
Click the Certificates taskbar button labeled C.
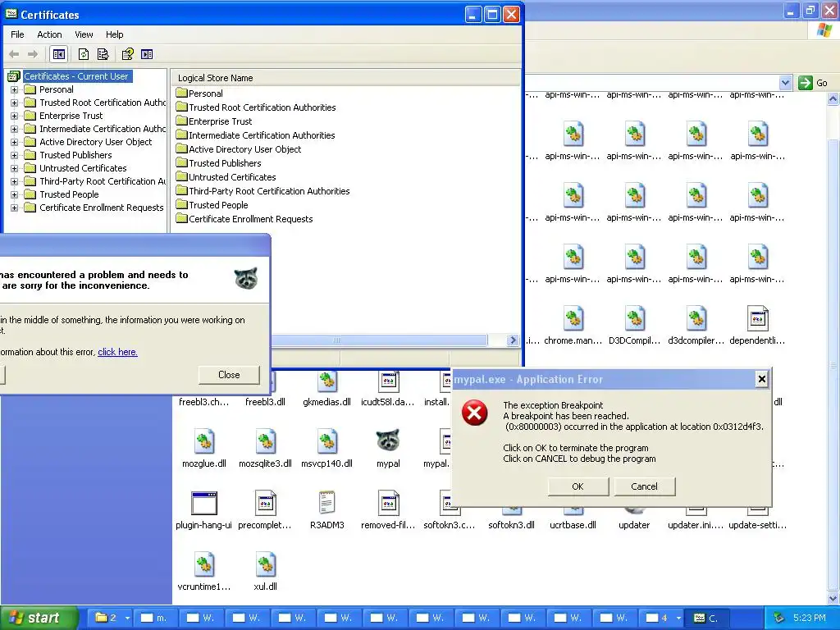tap(705, 618)
